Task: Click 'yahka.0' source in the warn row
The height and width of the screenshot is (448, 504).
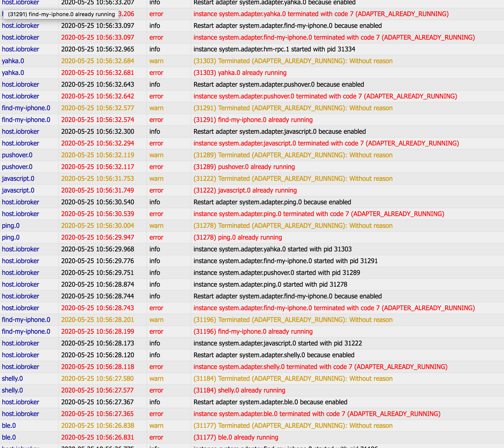Action: click(x=13, y=61)
